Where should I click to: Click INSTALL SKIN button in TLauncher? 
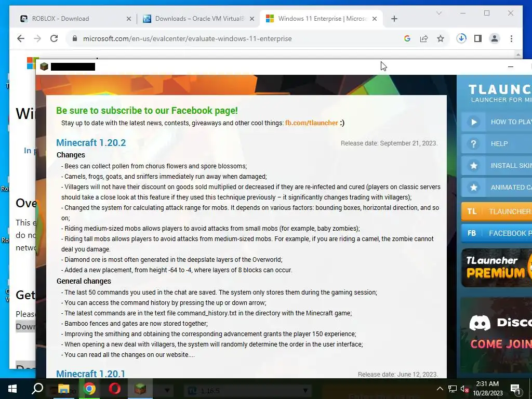point(496,165)
